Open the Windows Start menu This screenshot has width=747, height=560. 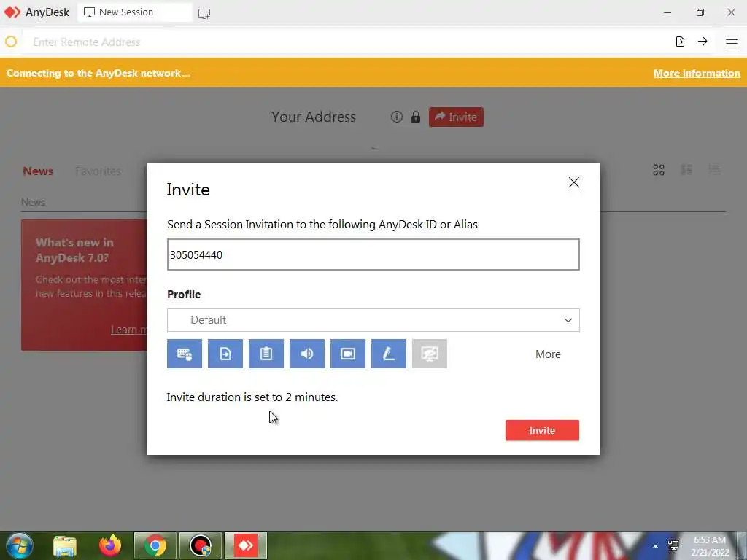[20, 545]
